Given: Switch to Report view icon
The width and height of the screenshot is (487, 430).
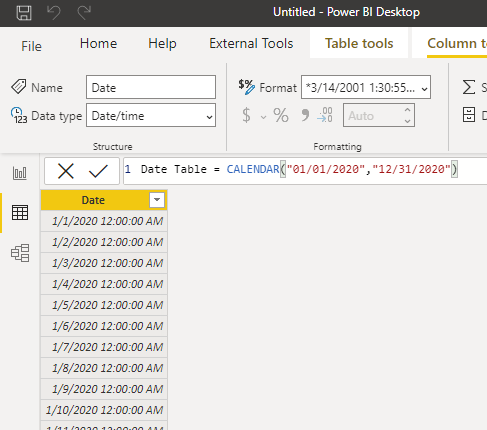Looking at the screenshot, I should coord(20,173).
